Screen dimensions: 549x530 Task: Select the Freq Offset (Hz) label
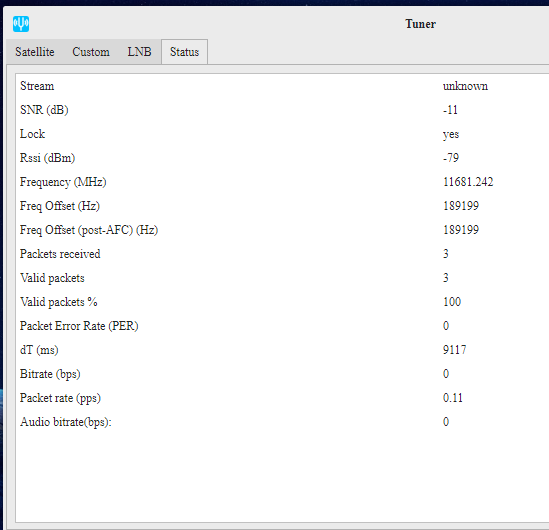click(x=60, y=206)
